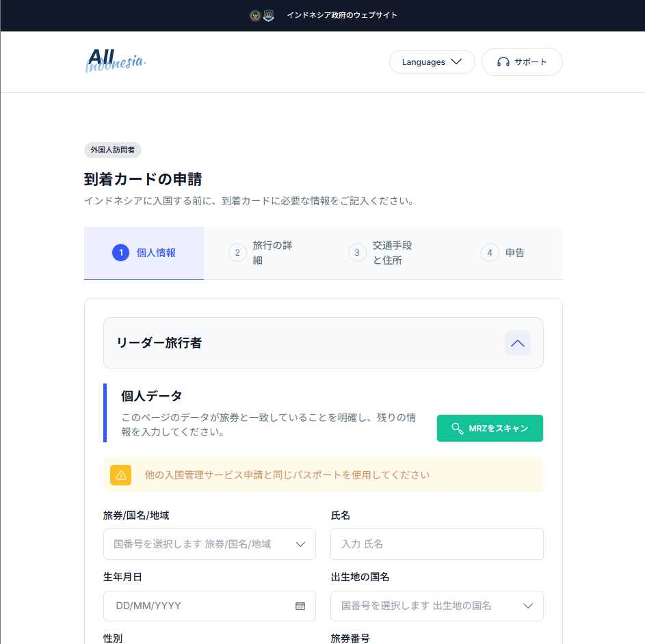Click the 個人データ section heading

tap(151, 396)
